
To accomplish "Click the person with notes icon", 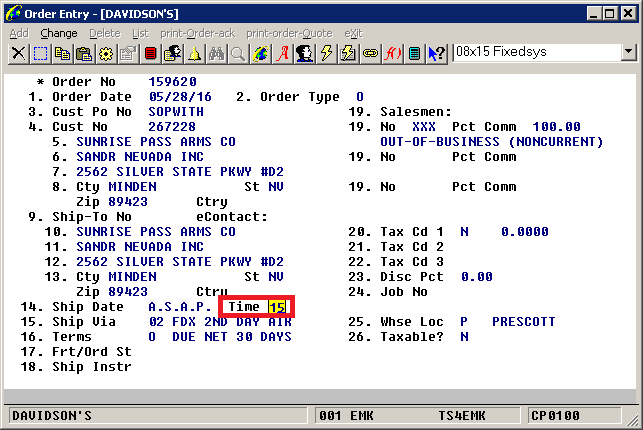I will [172, 54].
